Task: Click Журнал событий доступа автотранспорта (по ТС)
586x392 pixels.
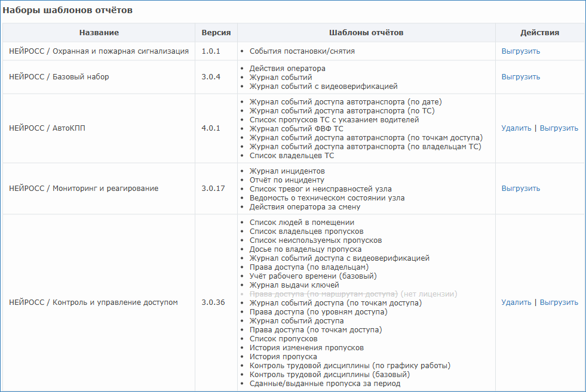Action: (x=342, y=111)
